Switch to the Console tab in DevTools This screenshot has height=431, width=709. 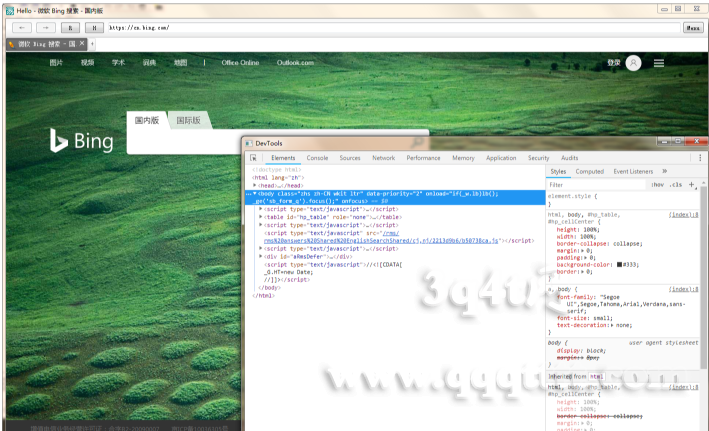[317, 158]
